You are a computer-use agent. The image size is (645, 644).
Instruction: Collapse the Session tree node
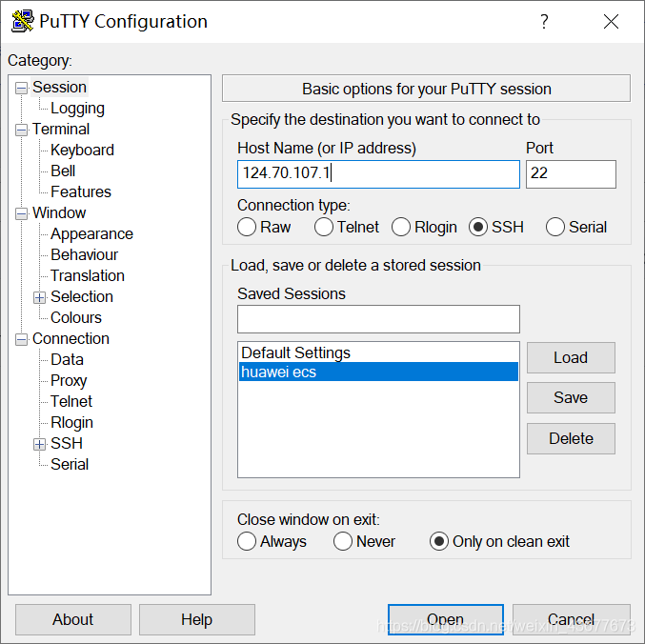coord(21,88)
